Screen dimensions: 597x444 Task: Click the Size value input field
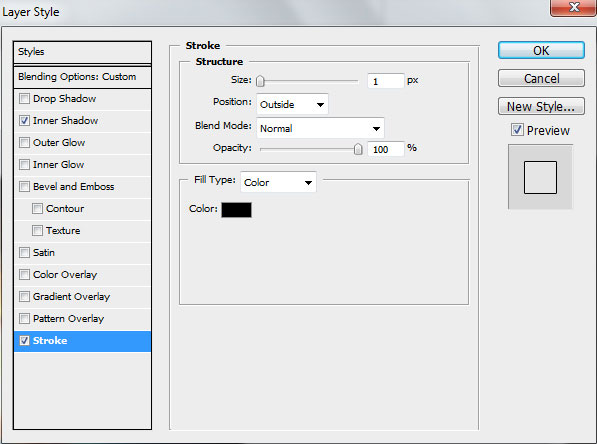pyautogui.click(x=385, y=81)
